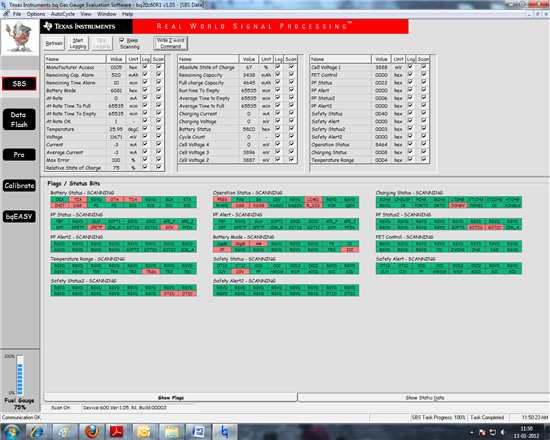The height and width of the screenshot is (440, 550).
Task: Toggle Log checkbox for Cycle Count
Action: coord(278,136)
